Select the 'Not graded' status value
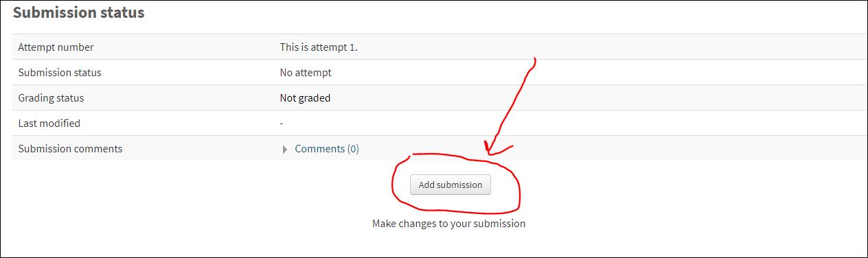868x258 pixels. coord(305,98)
